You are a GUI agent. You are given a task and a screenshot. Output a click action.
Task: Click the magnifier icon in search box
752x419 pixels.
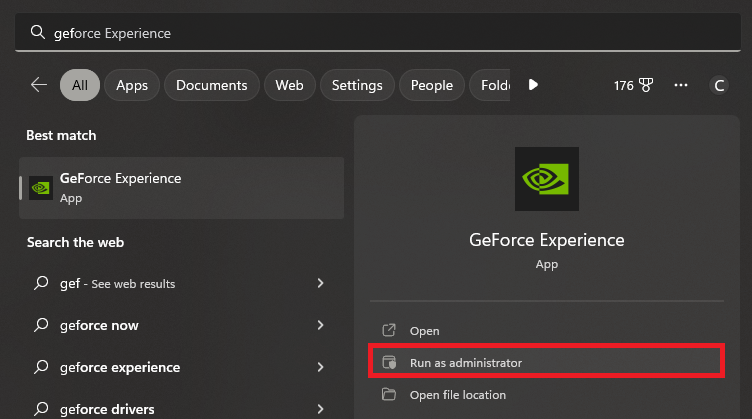tap(38, 33)
